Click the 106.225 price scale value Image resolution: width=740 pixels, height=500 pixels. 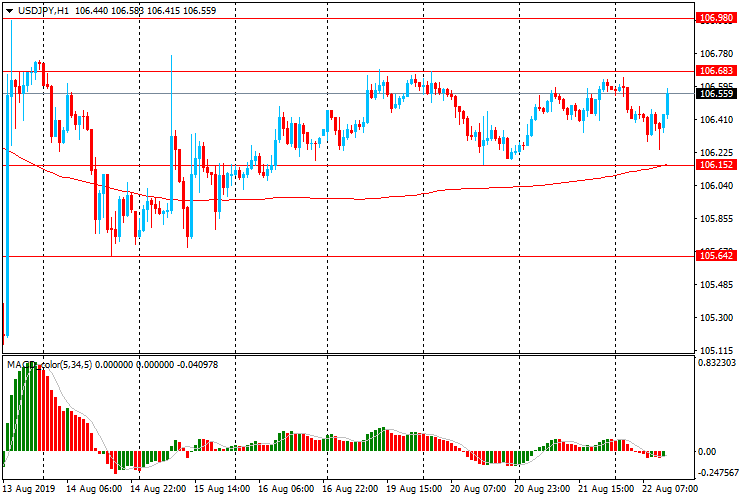tap(716, 153)
